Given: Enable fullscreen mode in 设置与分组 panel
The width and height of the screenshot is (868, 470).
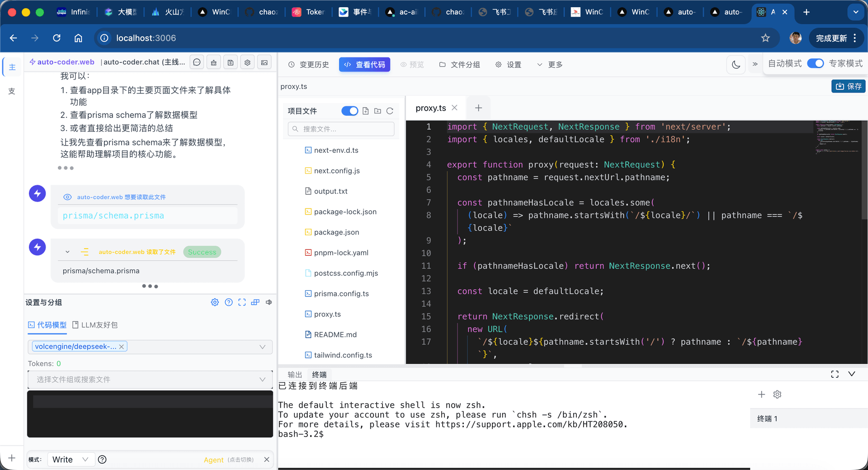Looking at the screenshot, I should click(x=242, y=302).
